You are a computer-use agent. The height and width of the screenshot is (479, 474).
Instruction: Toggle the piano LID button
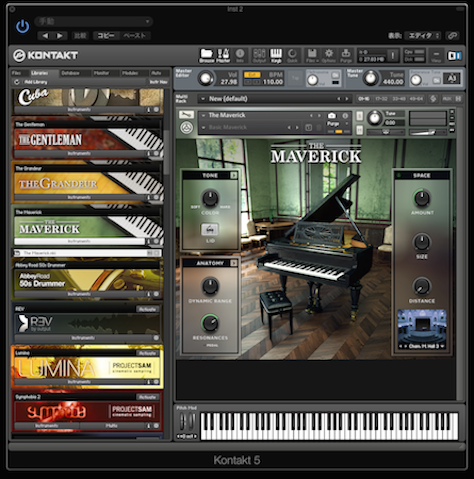(x=210, y=229)
